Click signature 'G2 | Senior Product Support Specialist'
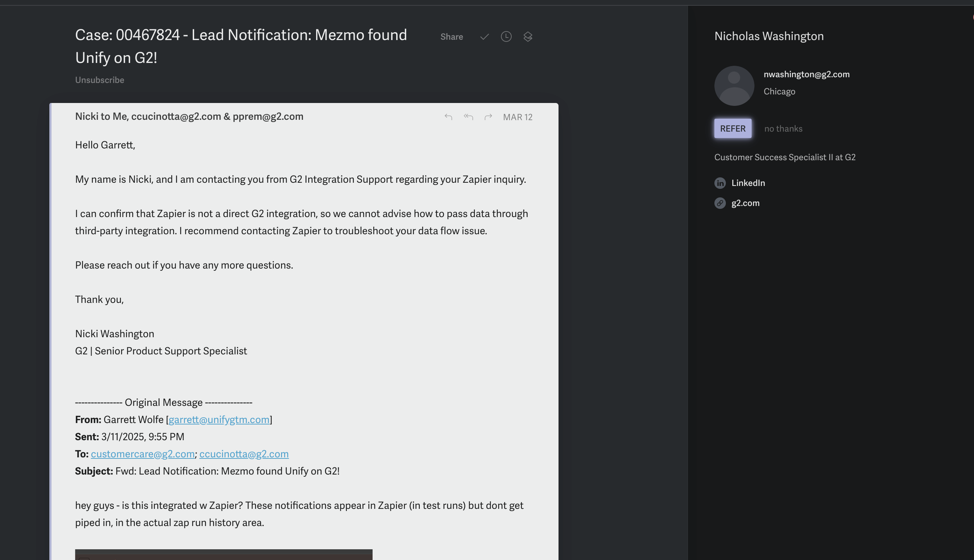 (161, 351)
